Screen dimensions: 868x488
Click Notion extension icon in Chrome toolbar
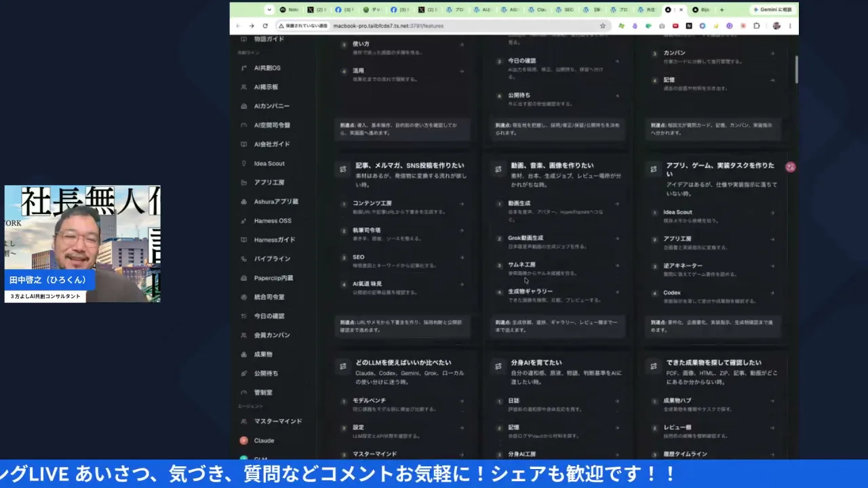[688, 26]
